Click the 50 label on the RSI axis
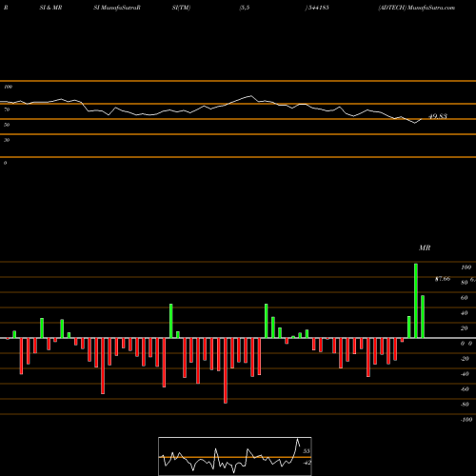Viewport: 476px width, 476px height. (7, 125)
